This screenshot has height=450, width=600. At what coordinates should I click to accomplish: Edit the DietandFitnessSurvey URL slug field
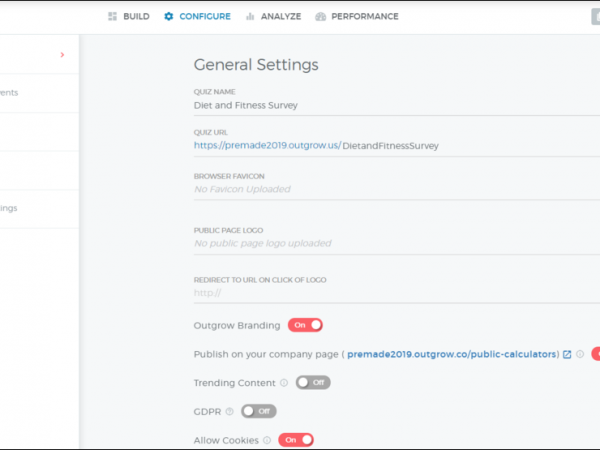[391, 146]
